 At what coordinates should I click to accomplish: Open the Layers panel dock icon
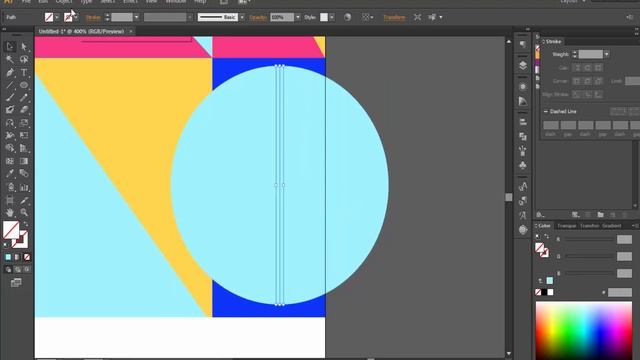click(x=523, y=65)
